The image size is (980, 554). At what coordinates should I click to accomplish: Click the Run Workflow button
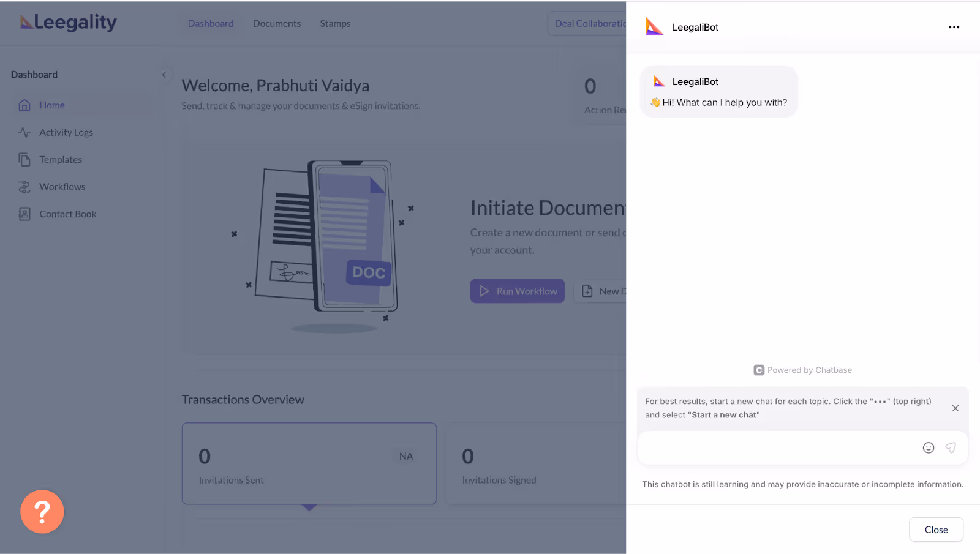(x=518, y=291)
